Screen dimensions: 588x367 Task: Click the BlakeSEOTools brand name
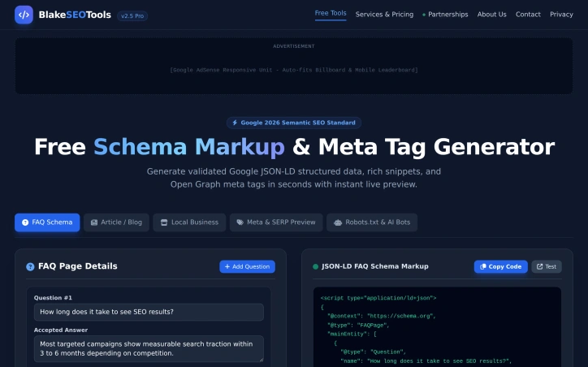[75, 15]
